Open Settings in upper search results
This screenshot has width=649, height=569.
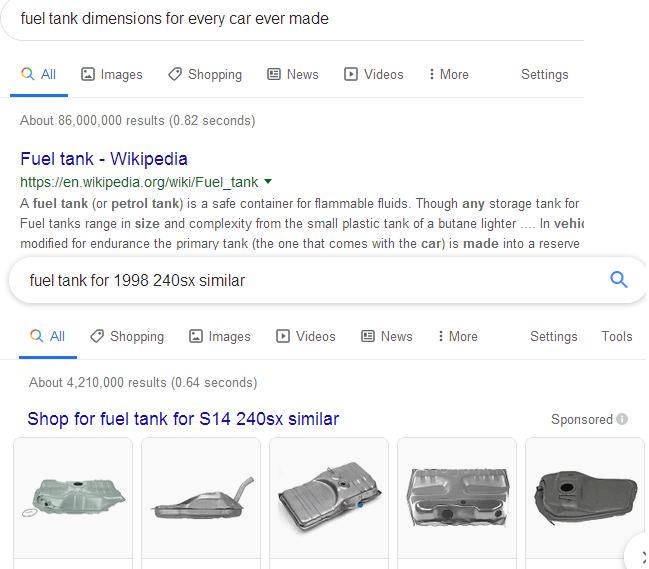[544, 74]
